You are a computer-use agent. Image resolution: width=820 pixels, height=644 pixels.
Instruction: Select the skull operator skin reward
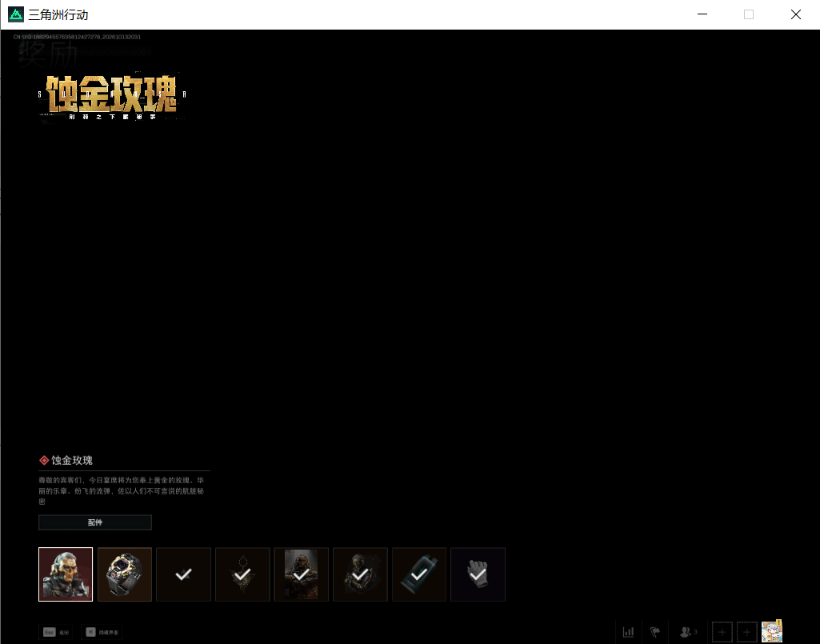pyautogui.click(x=66, y=574)
